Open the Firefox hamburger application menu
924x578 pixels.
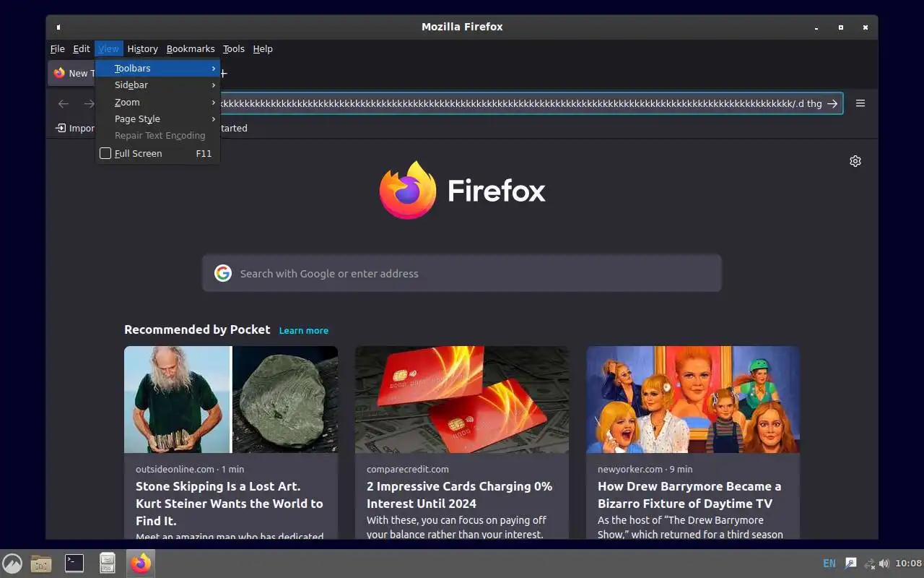tap(860, 103)
